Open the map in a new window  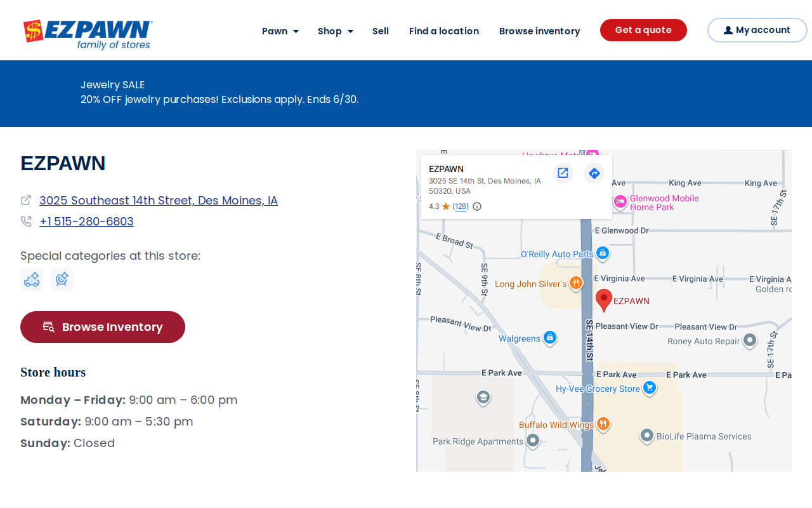point(563,173)
